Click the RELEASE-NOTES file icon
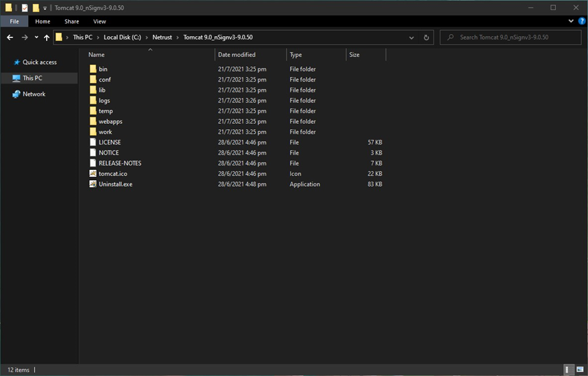588x376 pixels. pos(93,163)
